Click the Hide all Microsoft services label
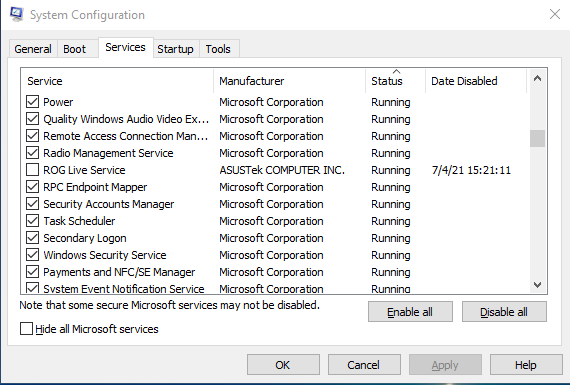This screenshot has height=385, width=570. point(97,329)
